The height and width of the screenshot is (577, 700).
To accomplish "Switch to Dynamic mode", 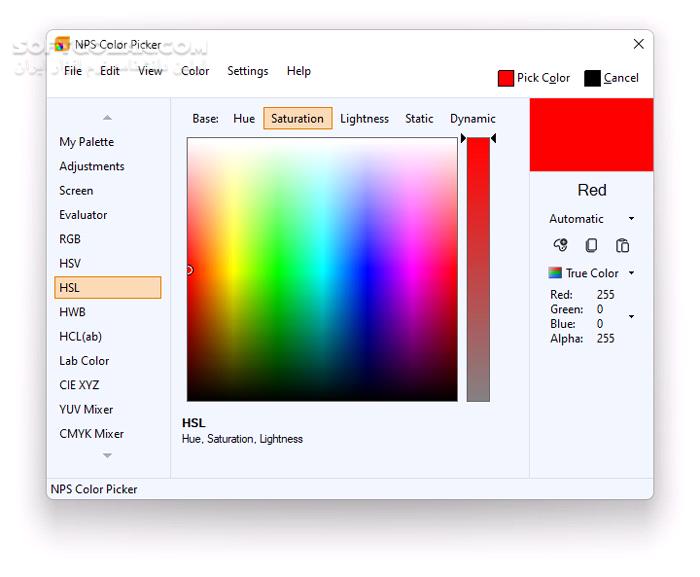I will 472,118.
